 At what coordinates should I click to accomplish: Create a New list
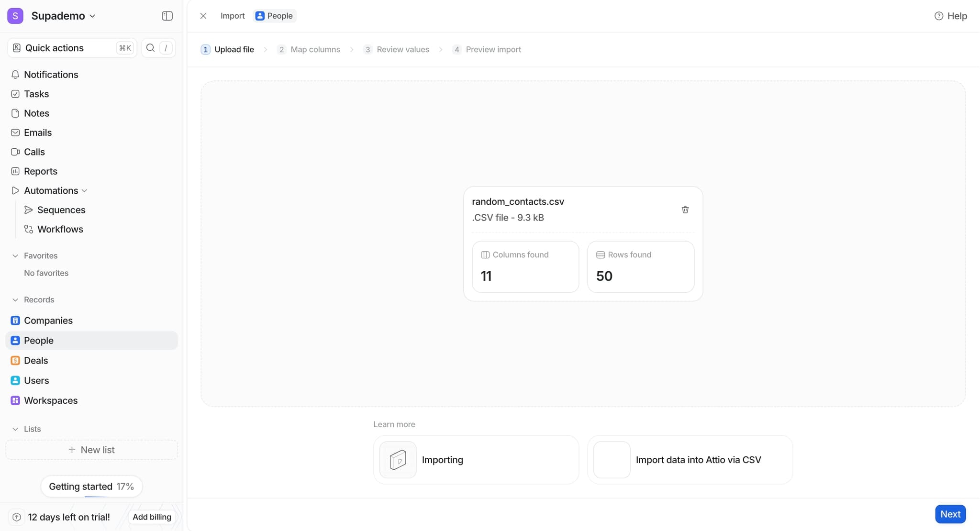pos(91,449)
